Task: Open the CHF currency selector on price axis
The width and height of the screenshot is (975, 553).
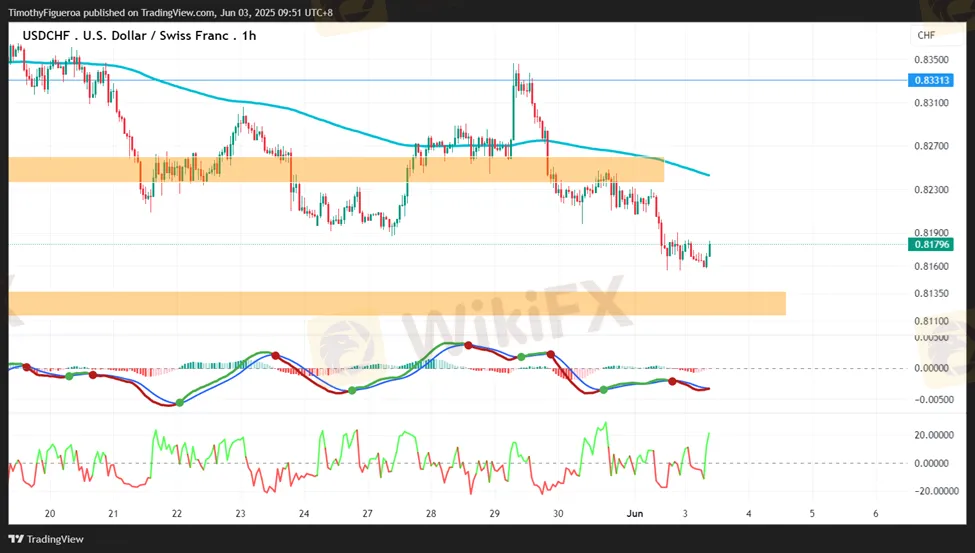Action: (x=926, y=36)
